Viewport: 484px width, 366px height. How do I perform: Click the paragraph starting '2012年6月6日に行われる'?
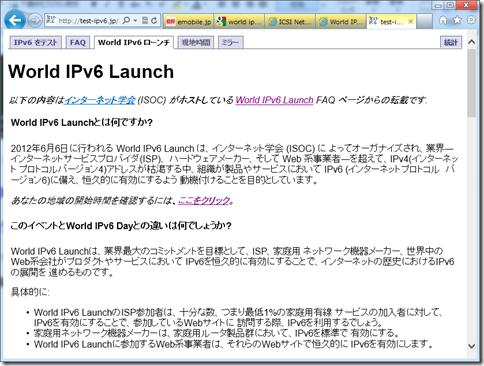pos(234,164)
